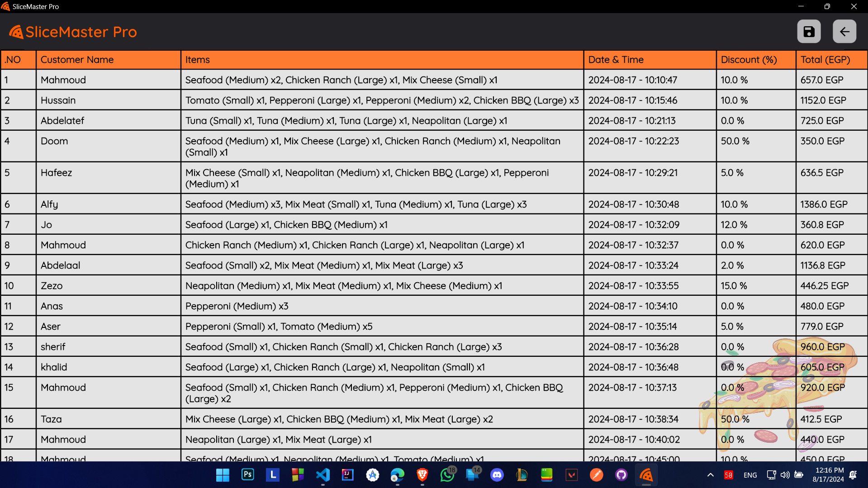
Task: Click the Discount (%) column header
Action: click(x=756, y=60)
